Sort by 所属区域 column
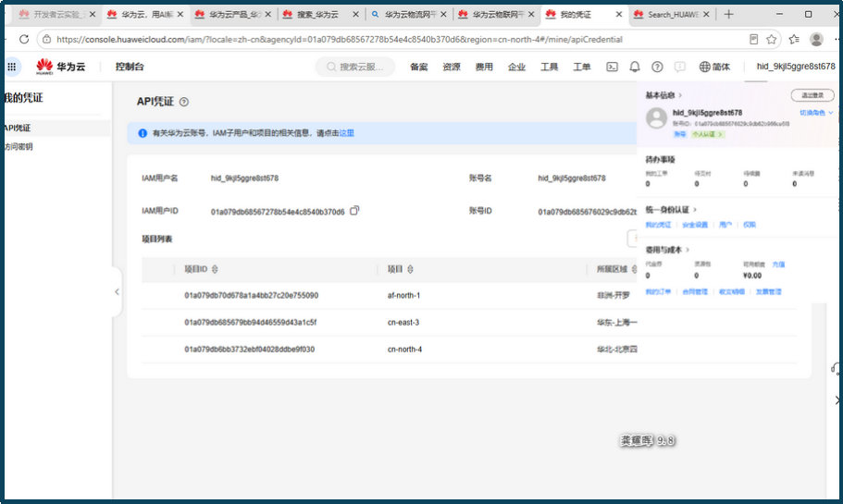Screen dimensions: 843x504 pos(635,269)
